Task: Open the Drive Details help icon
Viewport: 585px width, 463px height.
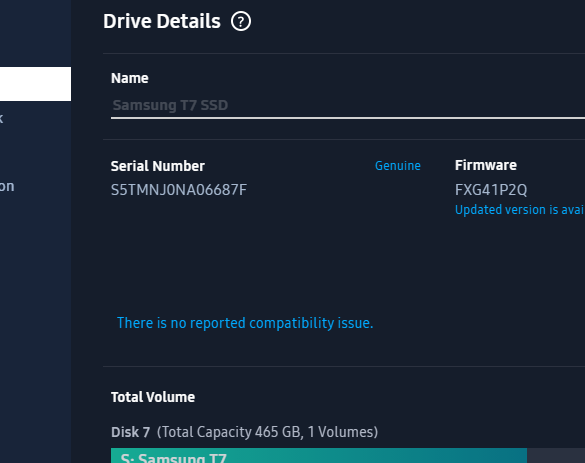Action: pos(241,21)
